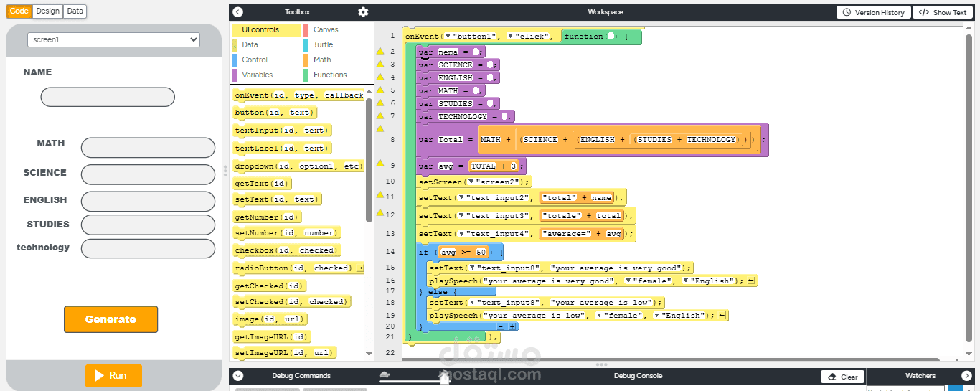
Task: Open Version History
Action: coord(874,12)
